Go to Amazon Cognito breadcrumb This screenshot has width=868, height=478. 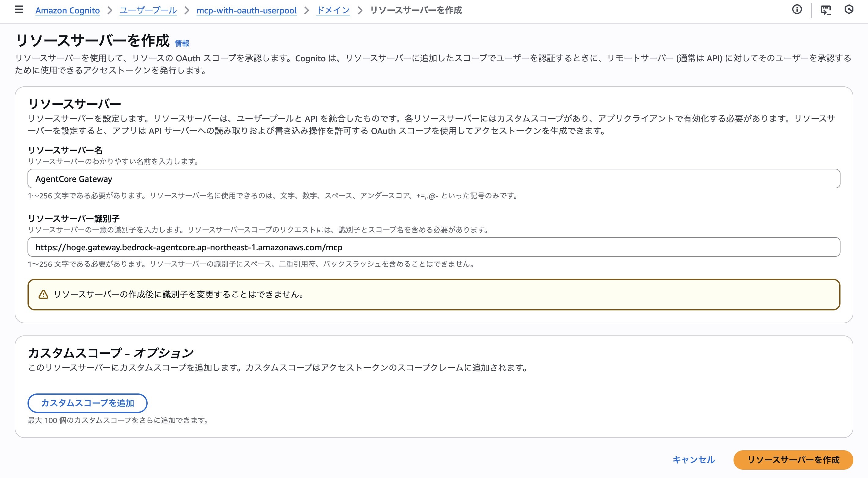(67, 10)
